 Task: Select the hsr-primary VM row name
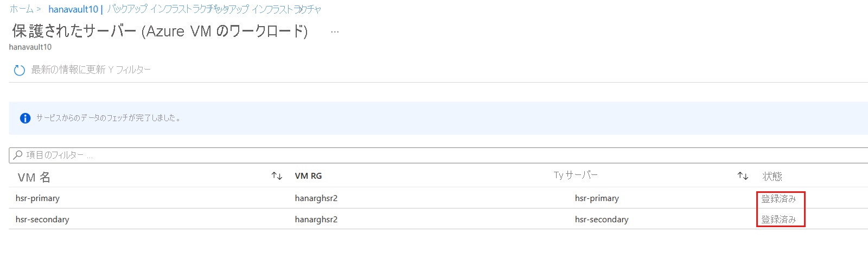37,198
